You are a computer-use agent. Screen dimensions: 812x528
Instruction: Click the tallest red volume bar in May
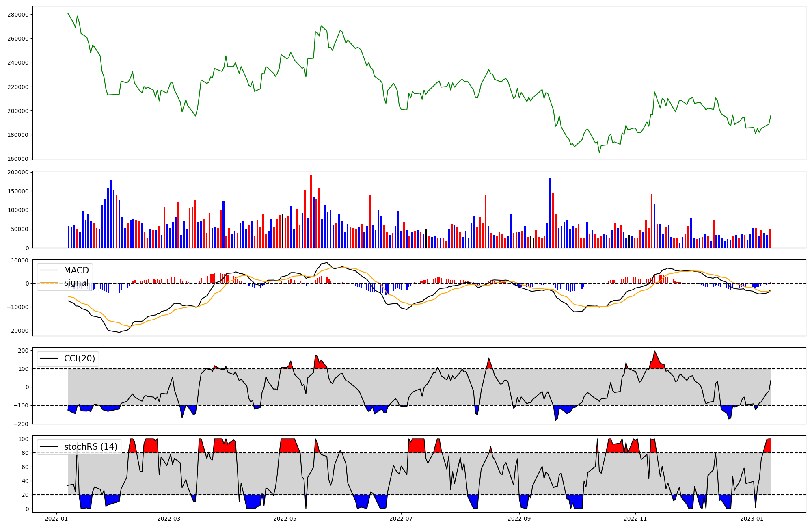pos(311,211)
